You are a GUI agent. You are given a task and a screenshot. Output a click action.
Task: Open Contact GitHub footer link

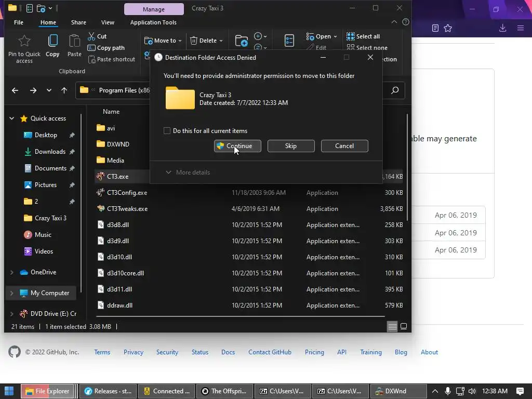tap(270, 352)
